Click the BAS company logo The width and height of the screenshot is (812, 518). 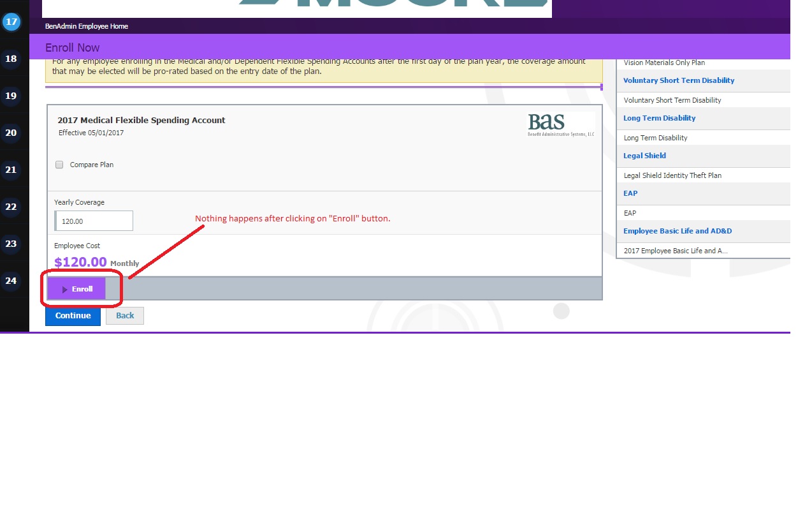click(560, 125)
